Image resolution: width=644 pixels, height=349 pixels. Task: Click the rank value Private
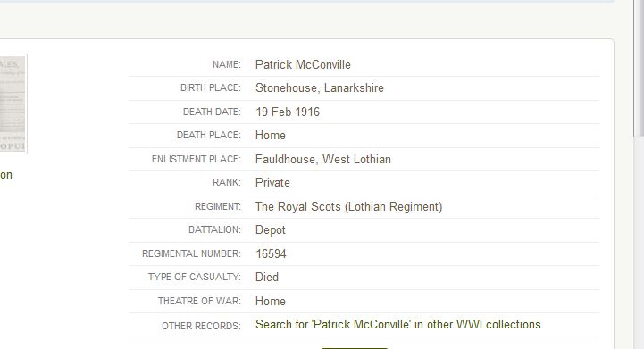(x=272, y=183)
